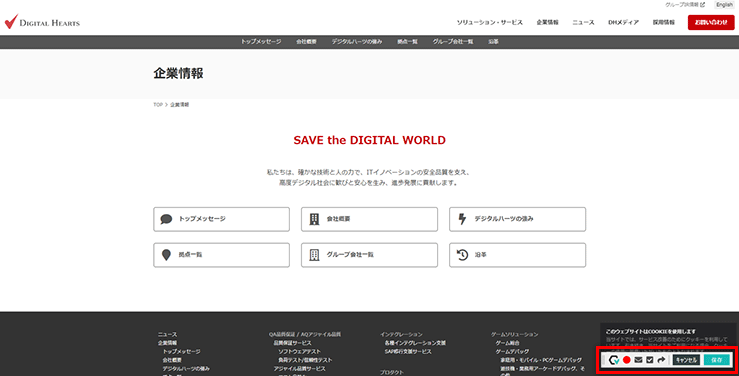Click the footer ゲーム総合 link
The width and height of the screenshot is (739, 376).
[508, 343]
